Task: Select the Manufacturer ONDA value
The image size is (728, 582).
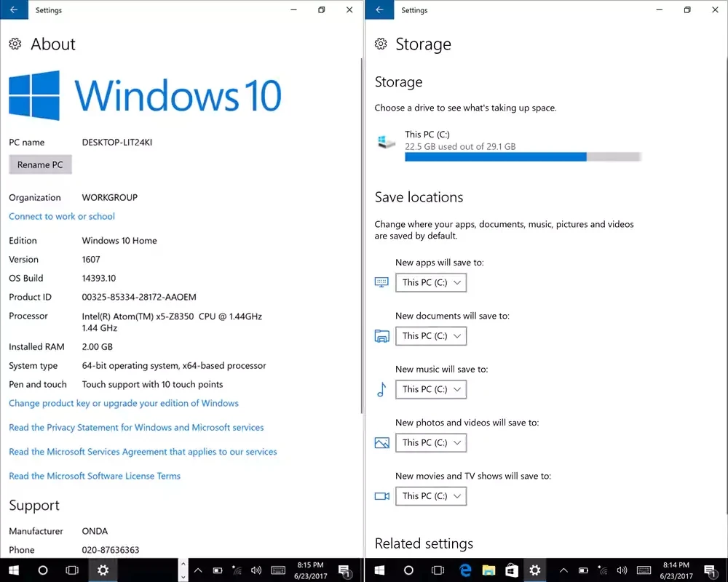Action: tap(95, 531)
